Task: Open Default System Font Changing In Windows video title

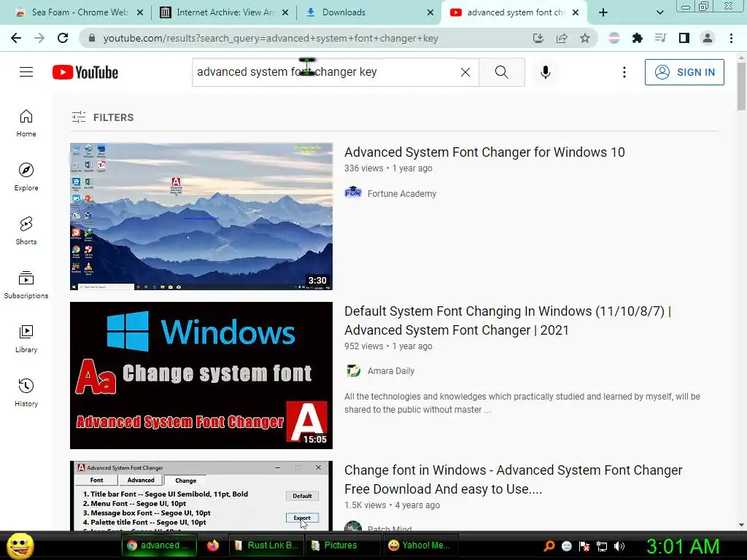Action: [x=508, y=321]
